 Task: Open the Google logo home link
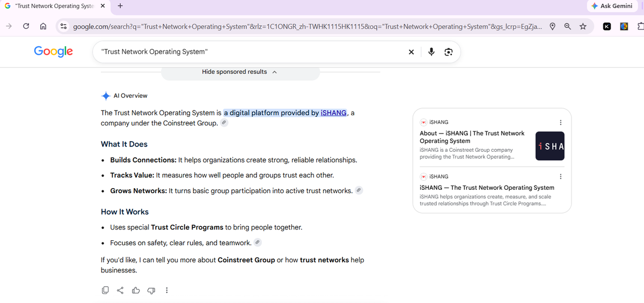click(53, 51)
